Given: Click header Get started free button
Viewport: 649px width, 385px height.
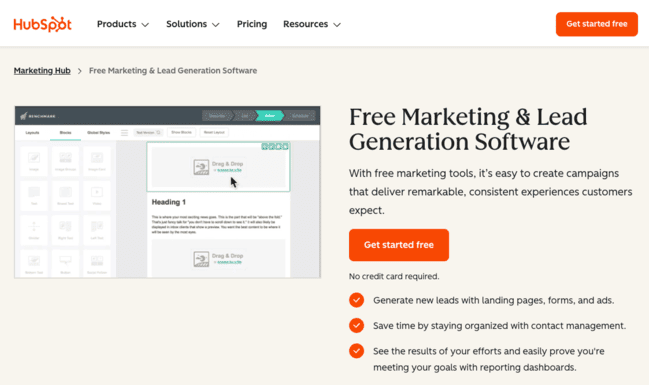Looking at the screenshot, I should click(x=596, y=24).
